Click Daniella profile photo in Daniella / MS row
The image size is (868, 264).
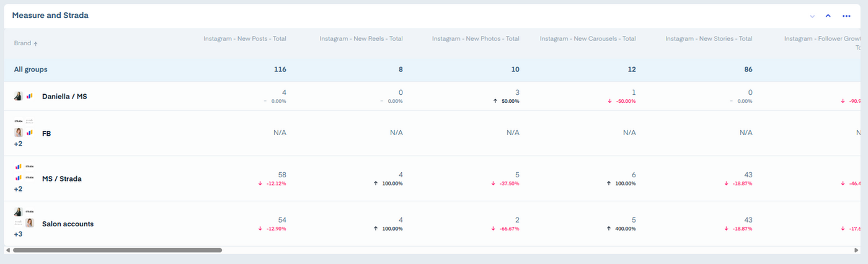[x=19, y=97]
